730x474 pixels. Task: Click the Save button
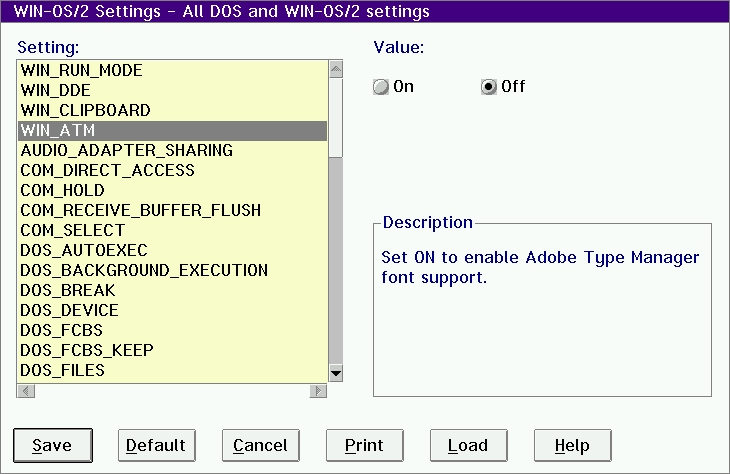(53, 446)
